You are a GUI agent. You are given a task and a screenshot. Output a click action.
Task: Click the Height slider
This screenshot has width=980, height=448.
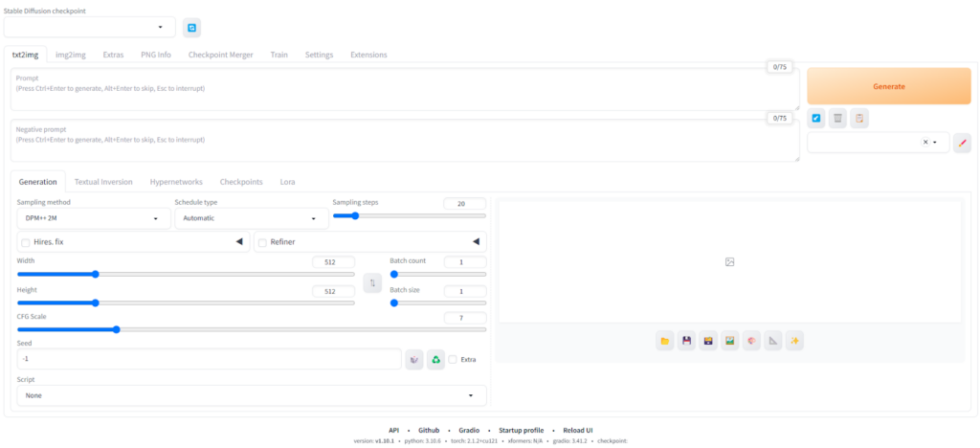(186, 302)
